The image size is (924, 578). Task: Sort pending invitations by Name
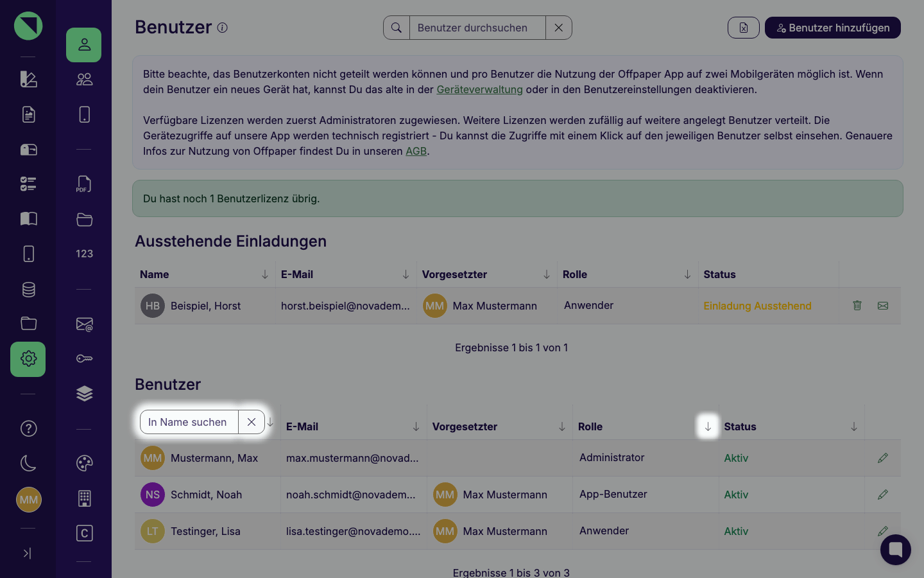[264, 274]
